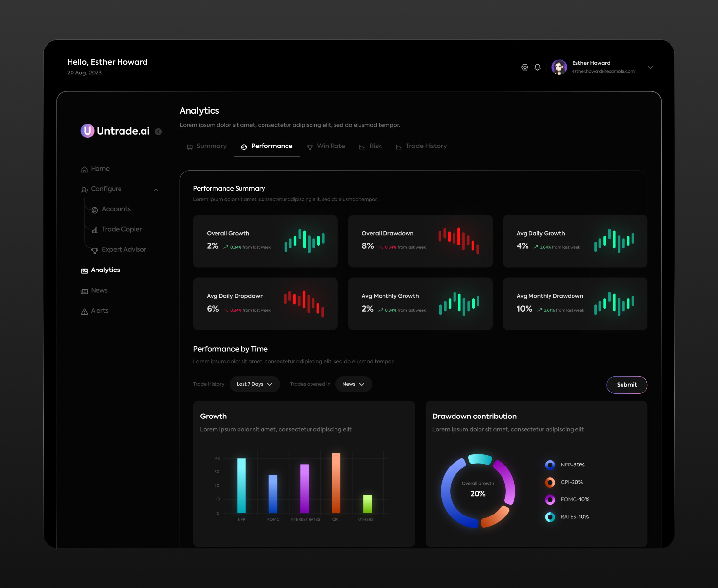Open the Trade History tab
Image resolution: width=718 pixels, height=588 pixels.
click(x=421, y=146)
